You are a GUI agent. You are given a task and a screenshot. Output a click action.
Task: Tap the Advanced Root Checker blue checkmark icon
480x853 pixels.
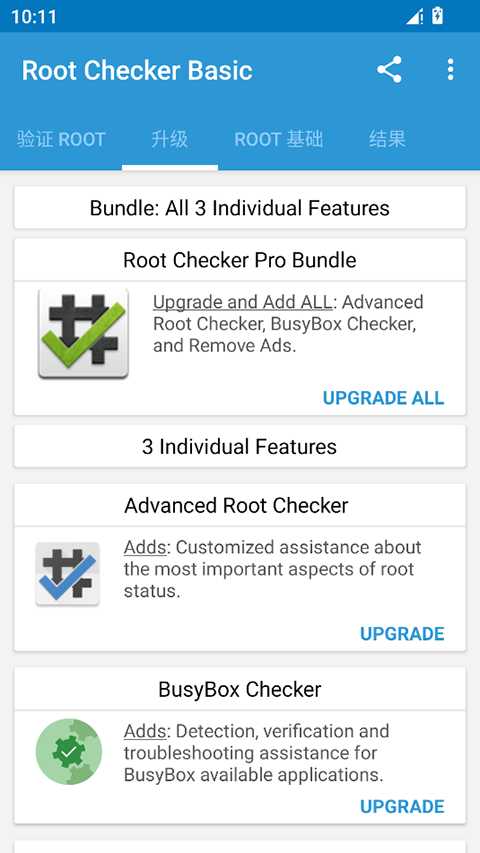coord(67,574)
